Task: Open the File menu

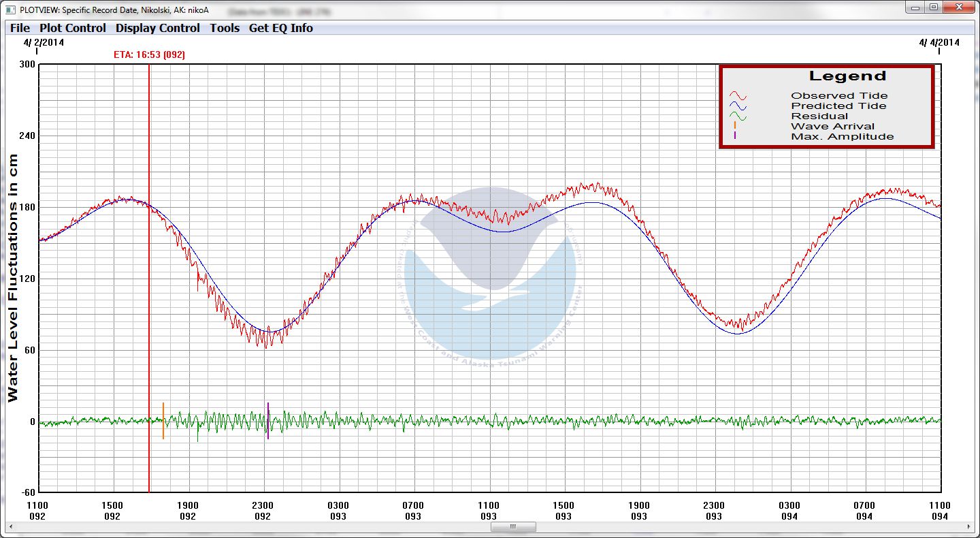Action: (20, 28)
